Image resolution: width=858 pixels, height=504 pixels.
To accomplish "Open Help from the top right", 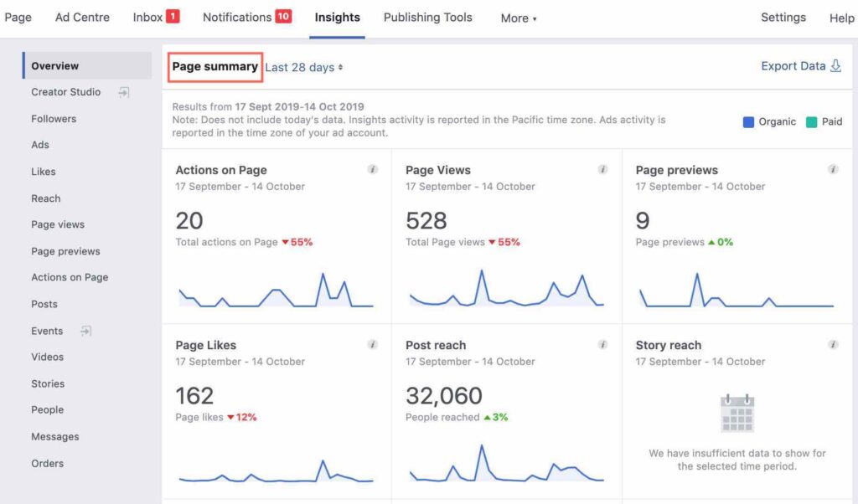I will point(841,18).
